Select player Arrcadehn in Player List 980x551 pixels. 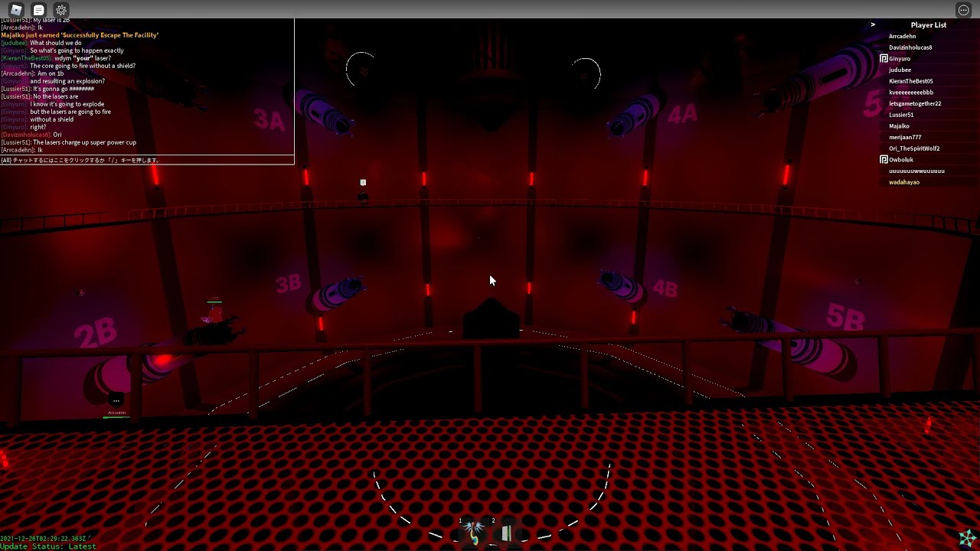tap(902, 37)
